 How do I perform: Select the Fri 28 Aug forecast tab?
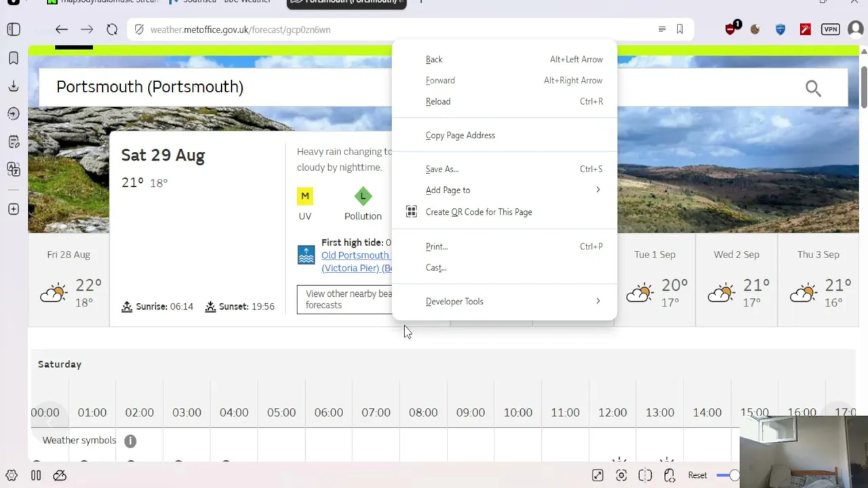(68, 280)
